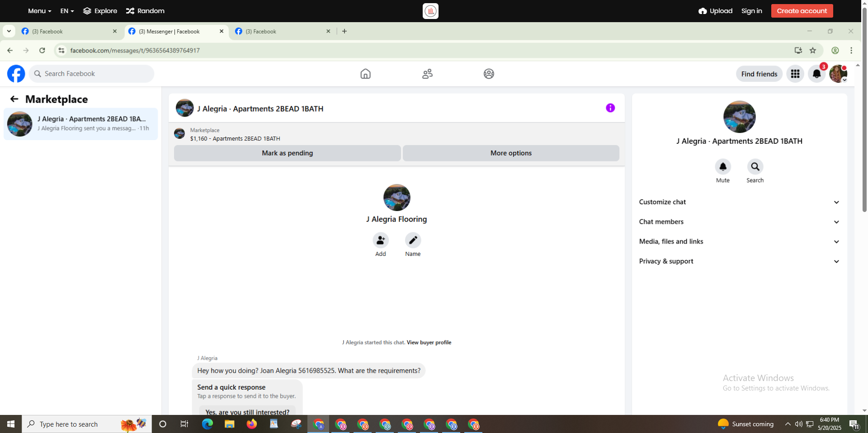Open File Explorer from the taskbar

pos(229,424)
